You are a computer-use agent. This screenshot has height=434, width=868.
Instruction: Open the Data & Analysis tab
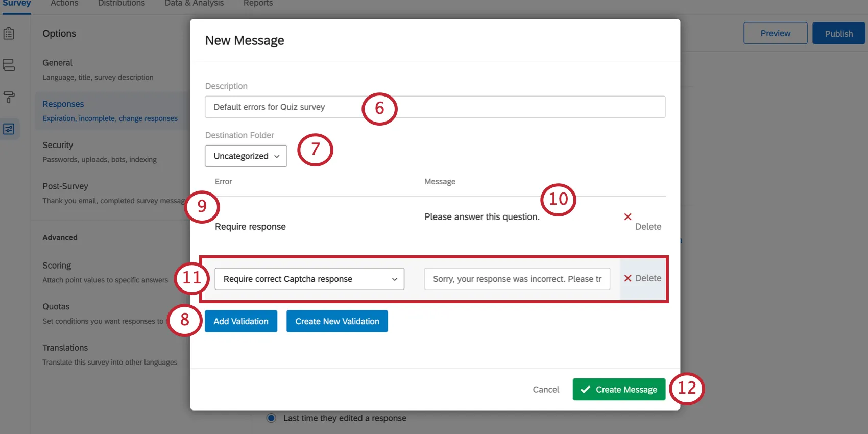coord(194,4)
